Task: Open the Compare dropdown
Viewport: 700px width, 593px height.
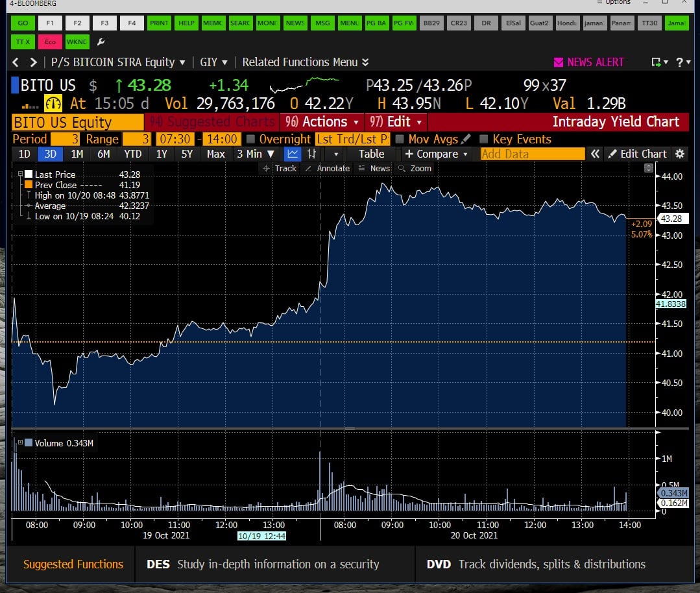Action: [436, 154]
